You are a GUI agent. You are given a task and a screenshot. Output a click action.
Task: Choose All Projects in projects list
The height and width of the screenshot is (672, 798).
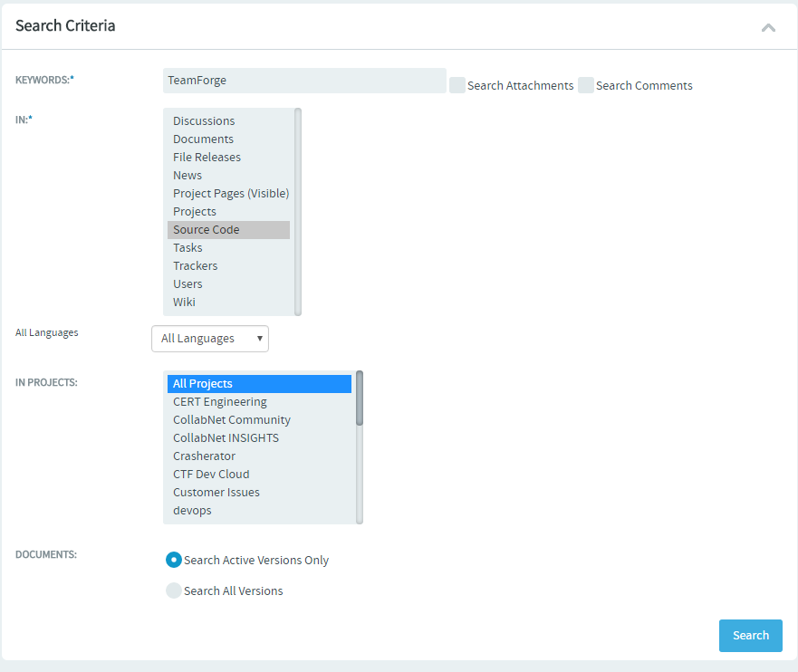259,384
